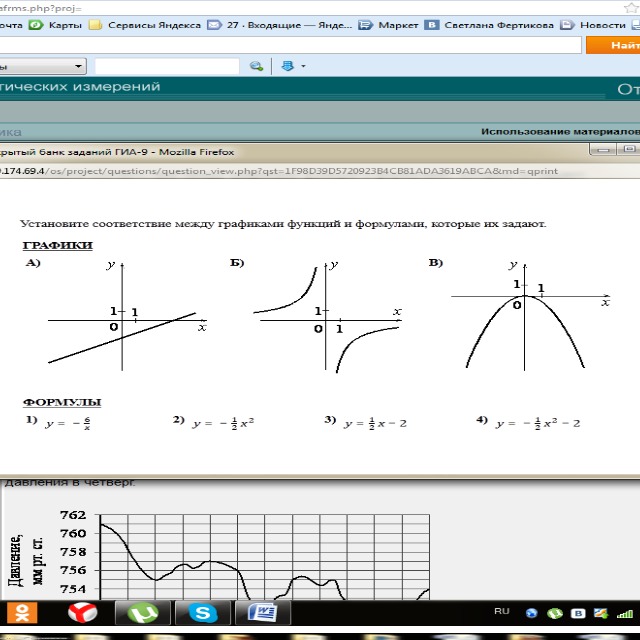Focus the Yandex search field beside Найти

coord(290,45)
